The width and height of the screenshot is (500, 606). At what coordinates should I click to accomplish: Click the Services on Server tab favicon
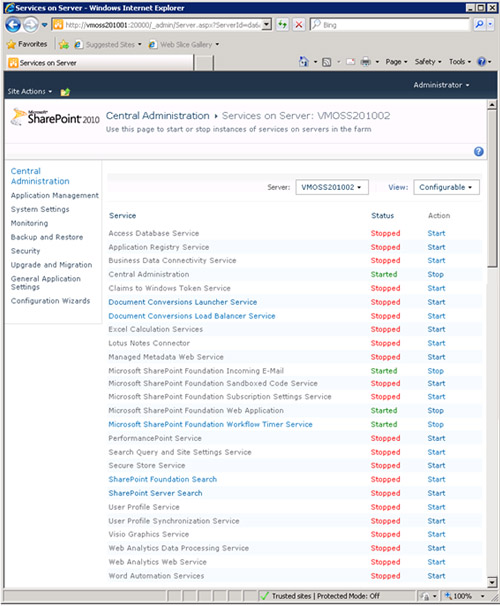[14, 63]
